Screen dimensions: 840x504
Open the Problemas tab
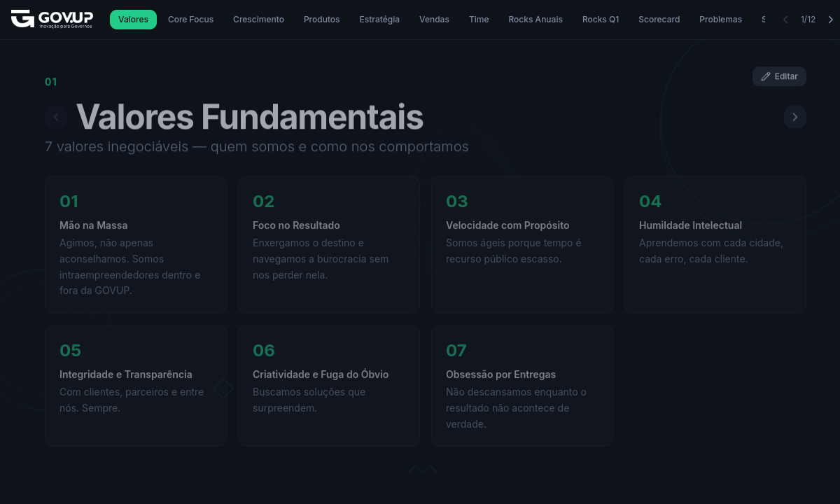(720, 20)
